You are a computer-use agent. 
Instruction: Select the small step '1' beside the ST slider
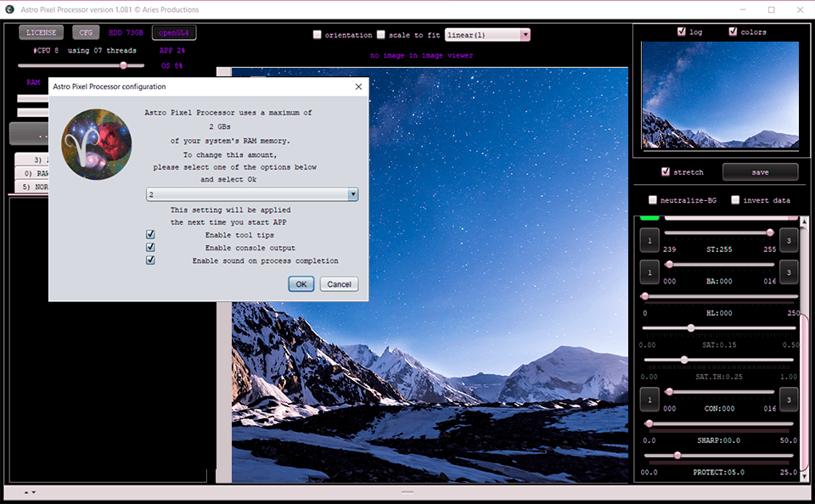[x=648, y=240]
